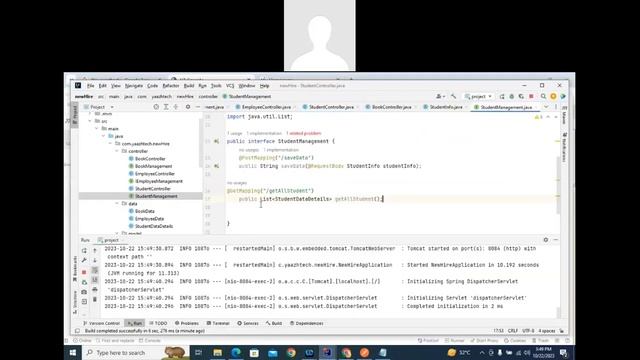Image resolution: width=640 pixels, height=360 pixels.
Task: Click the down arrow in Run console toolbar
Action: [x=95, y=260]
